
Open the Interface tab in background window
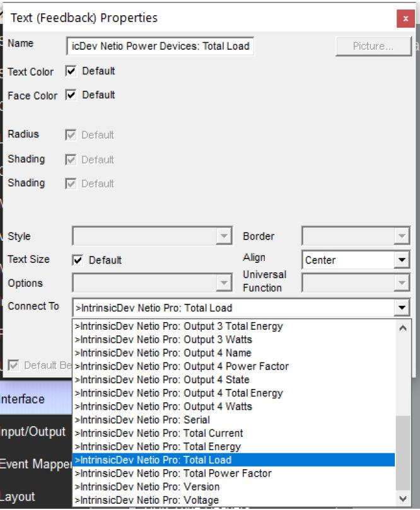(36, 398)
